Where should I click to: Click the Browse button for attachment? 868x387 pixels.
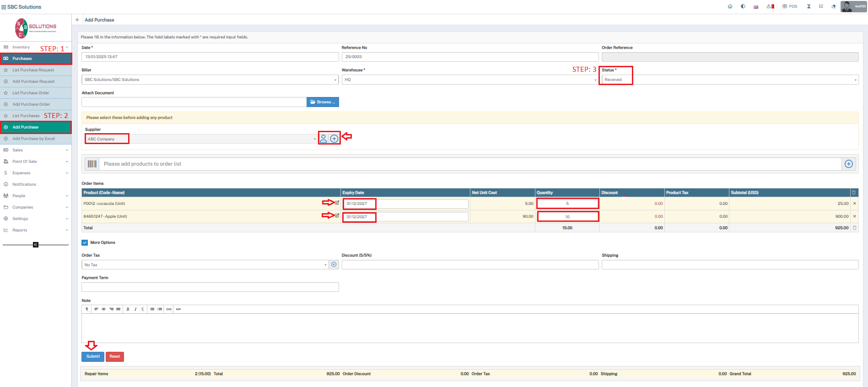[x=323, y=102]
